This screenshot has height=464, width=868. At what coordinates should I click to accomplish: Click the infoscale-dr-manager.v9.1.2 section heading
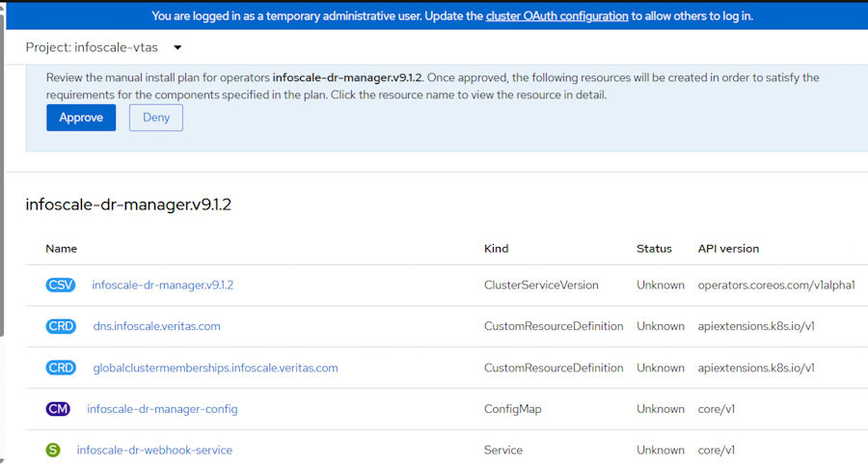128,205
